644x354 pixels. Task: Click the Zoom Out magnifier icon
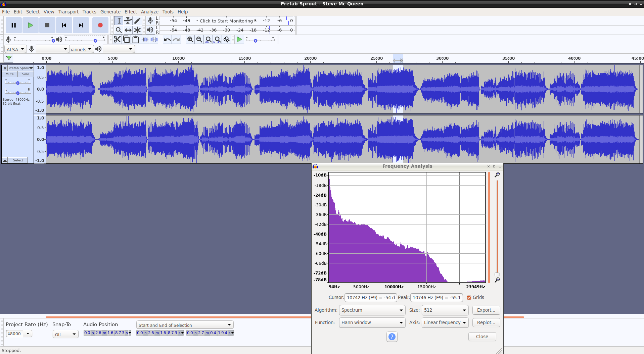coord(199,40)
